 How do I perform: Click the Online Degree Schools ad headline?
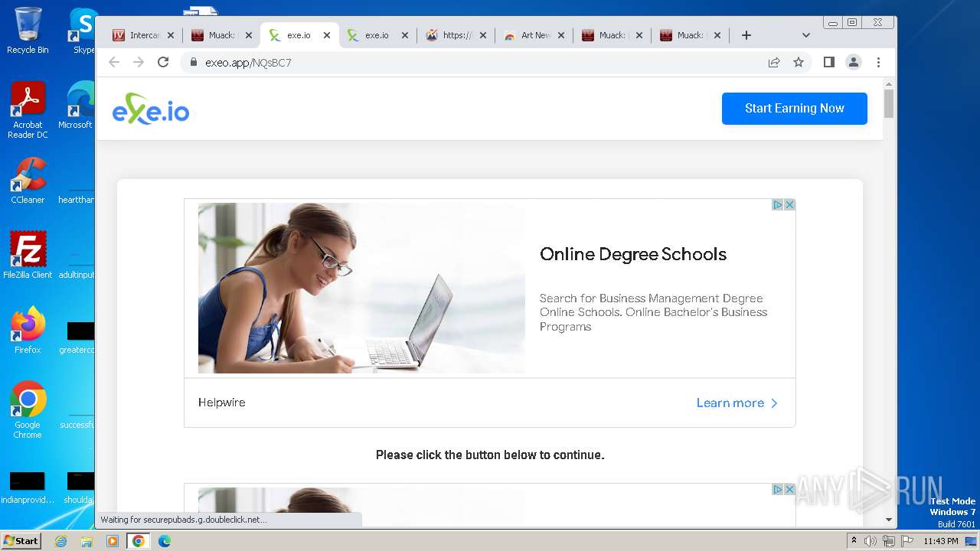click(633, 254)
